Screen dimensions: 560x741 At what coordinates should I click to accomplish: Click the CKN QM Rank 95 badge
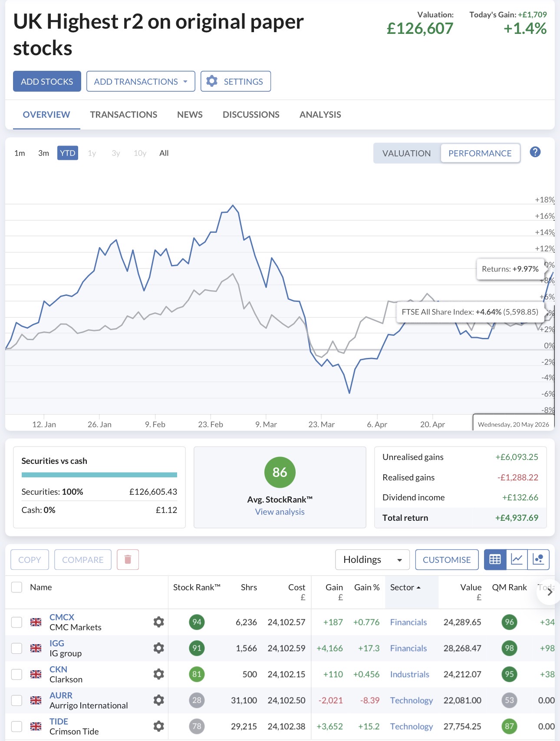point(509,674)
